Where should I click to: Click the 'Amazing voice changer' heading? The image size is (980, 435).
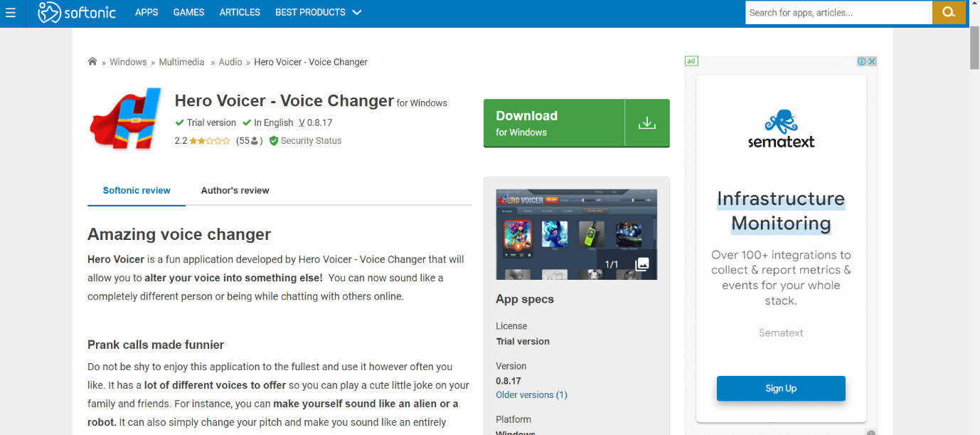179,234
